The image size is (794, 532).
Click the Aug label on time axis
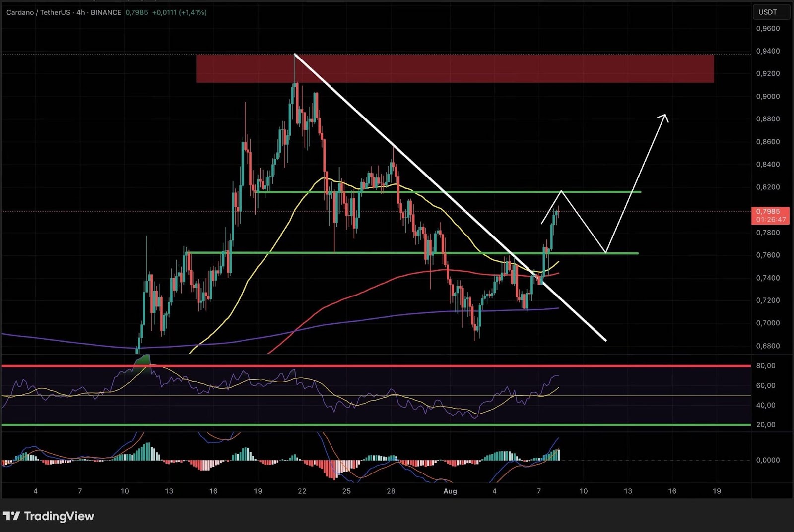click(x=450, y=491)
